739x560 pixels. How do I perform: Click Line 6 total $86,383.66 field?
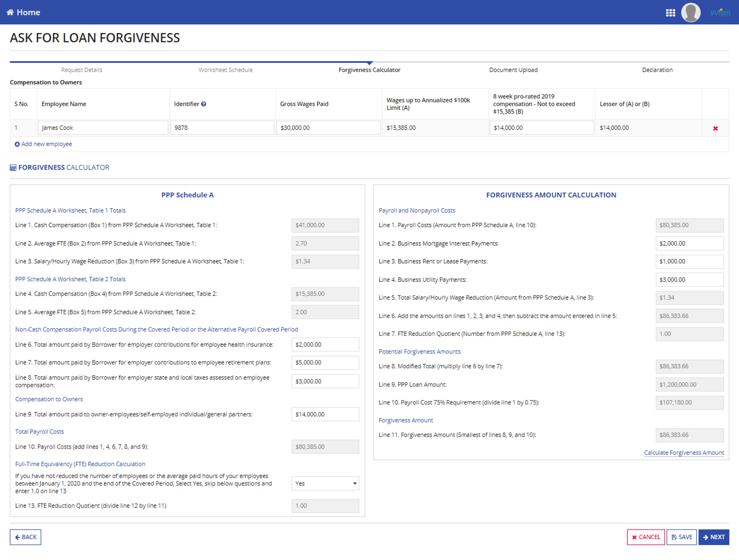click(690, 316)
